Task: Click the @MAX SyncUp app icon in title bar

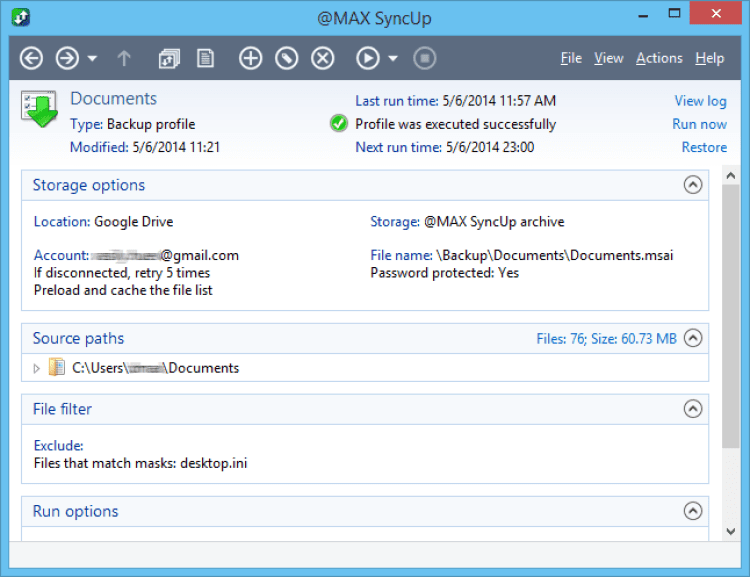Action: (21, 17)
